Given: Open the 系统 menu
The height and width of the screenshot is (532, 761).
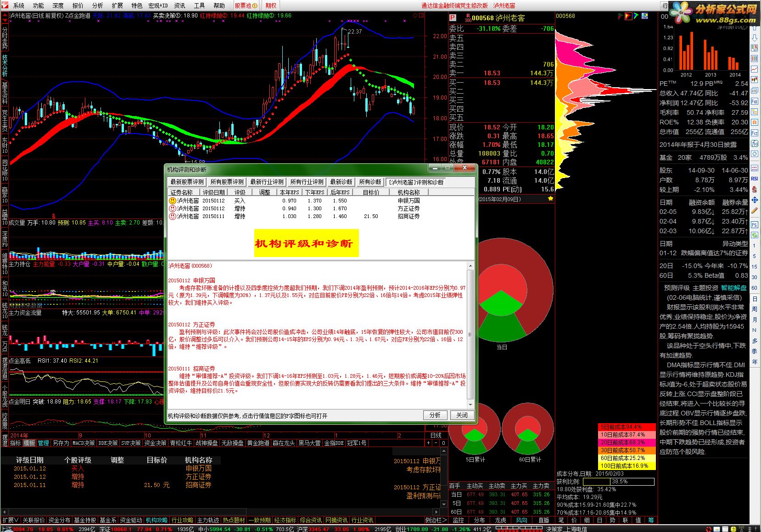Looking at the screenshot, I should point(19,6).
